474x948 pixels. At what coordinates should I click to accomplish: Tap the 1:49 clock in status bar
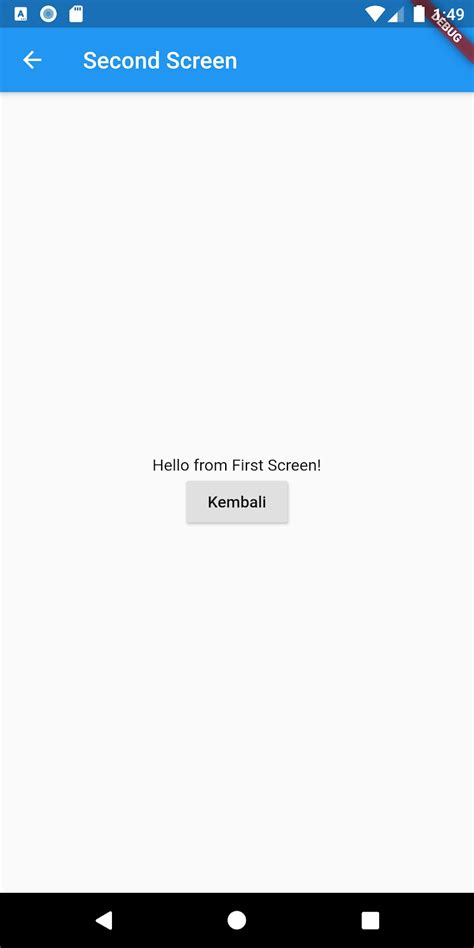tap(449, 14)
